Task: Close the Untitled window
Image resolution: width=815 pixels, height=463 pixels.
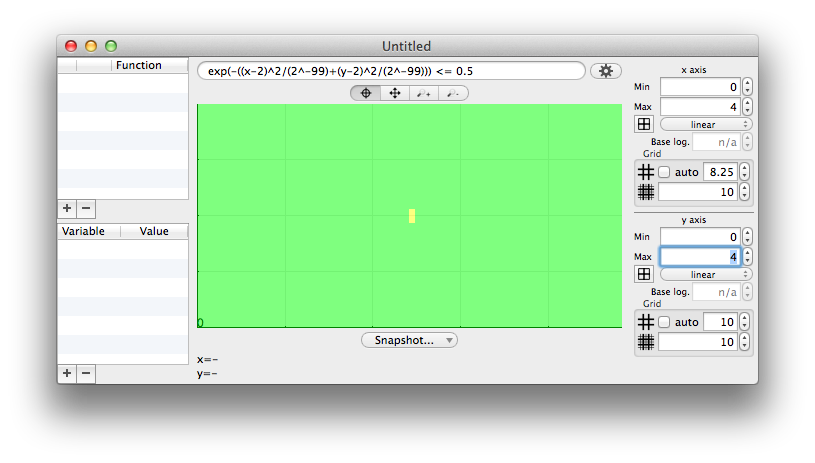Action: (71, 46)
